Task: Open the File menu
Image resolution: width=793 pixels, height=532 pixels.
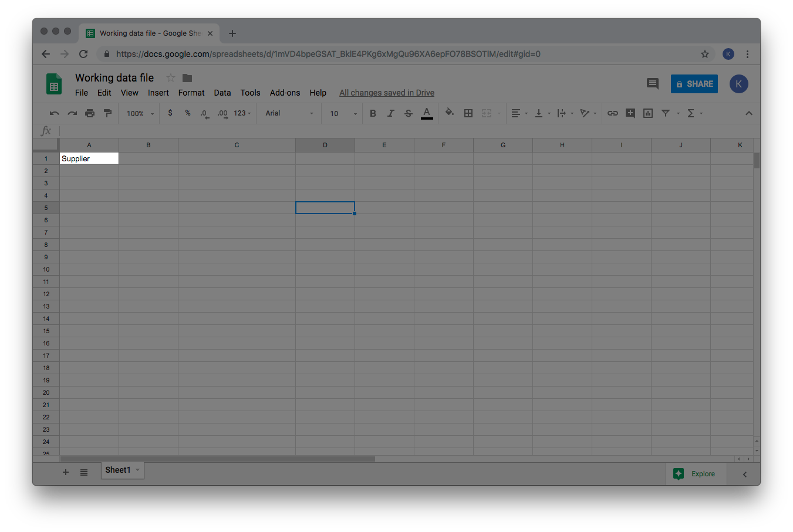Action: (82, 93)
